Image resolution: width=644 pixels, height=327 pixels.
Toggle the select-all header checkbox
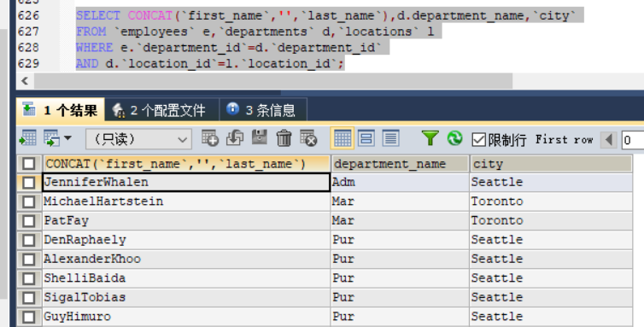coord(29,164)
